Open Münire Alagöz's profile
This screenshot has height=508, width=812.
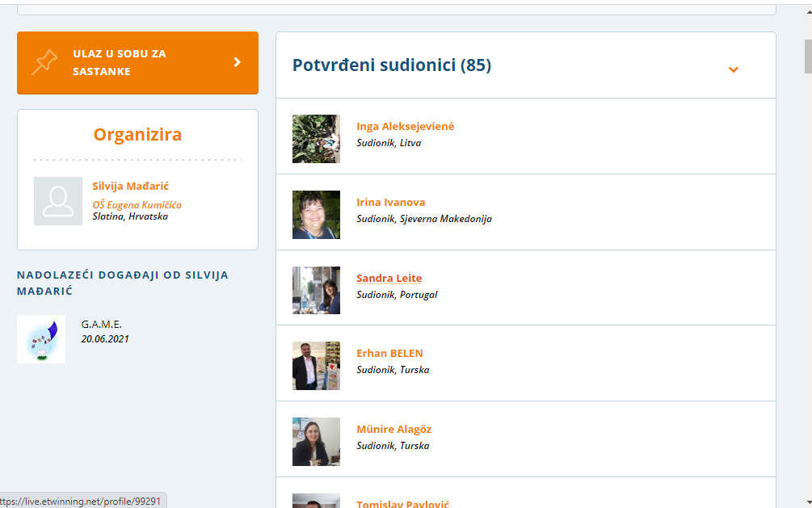[394, 430]
